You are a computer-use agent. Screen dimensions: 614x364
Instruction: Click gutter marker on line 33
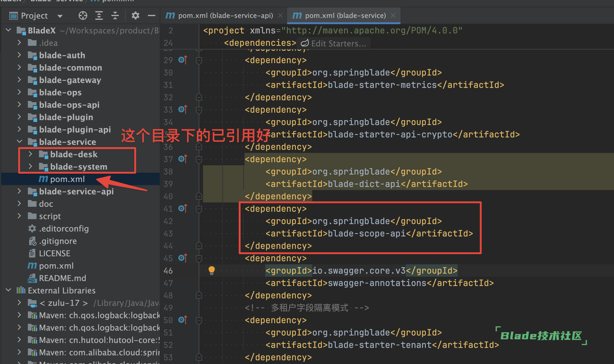click(183, 109)
